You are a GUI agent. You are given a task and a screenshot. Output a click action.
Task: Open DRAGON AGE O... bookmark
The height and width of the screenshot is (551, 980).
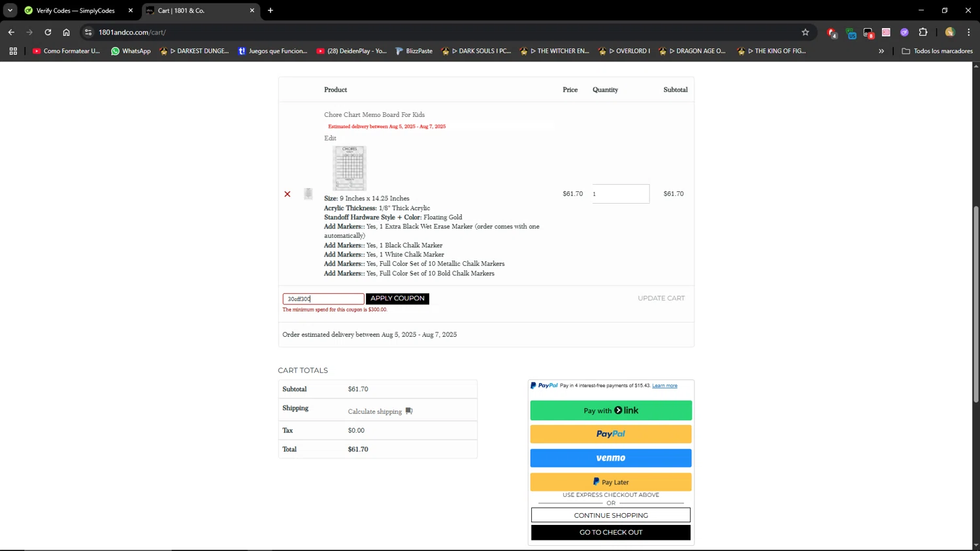coord(693,51)
